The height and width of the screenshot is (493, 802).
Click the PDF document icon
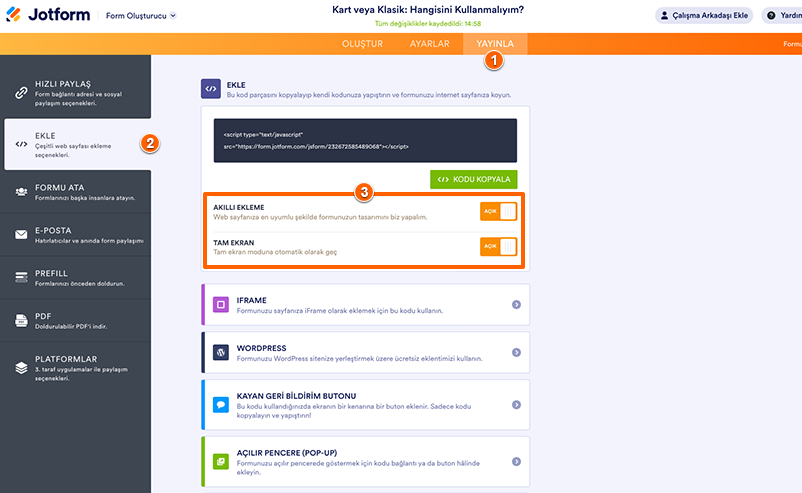coord(21,321)
